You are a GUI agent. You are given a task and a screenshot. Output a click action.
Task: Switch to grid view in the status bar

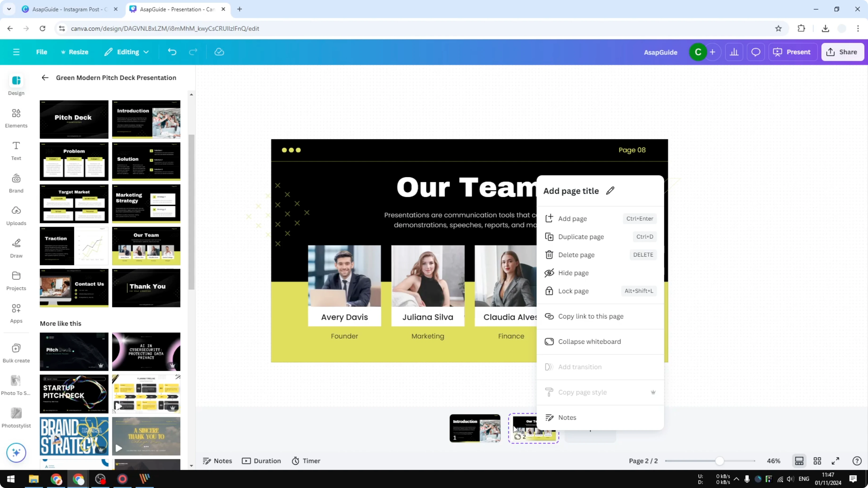[x=818, y=461]
